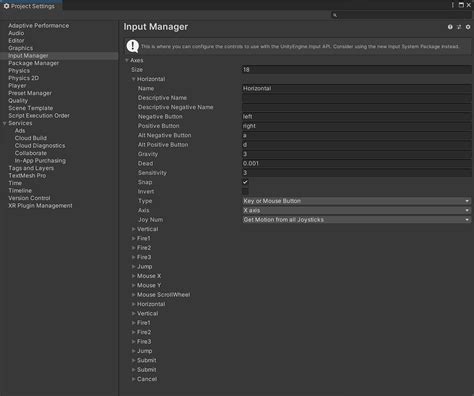Viewport: 474px width, 396px height.
Task: Open the Physics settings category
Action: coord(19,71)
